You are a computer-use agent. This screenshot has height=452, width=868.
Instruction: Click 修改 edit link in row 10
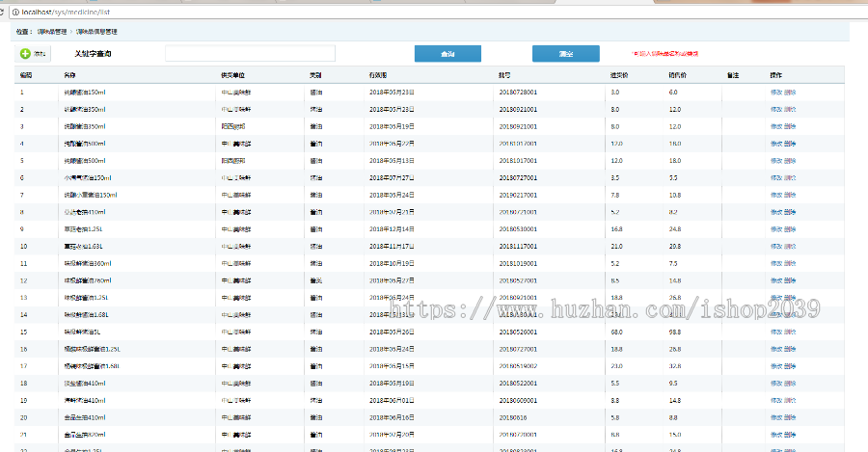776,246
